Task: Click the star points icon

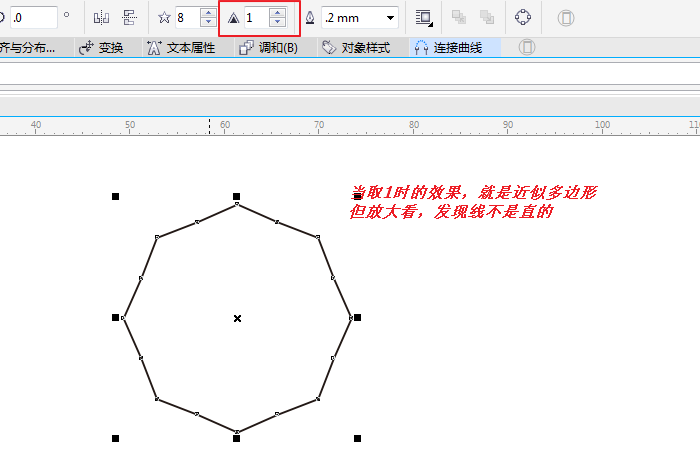Action: (164, 18)
